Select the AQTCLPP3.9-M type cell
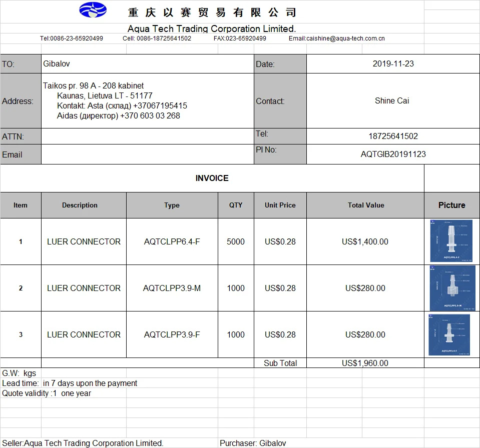This screenshot has width=480, height=448. [172, 288]
